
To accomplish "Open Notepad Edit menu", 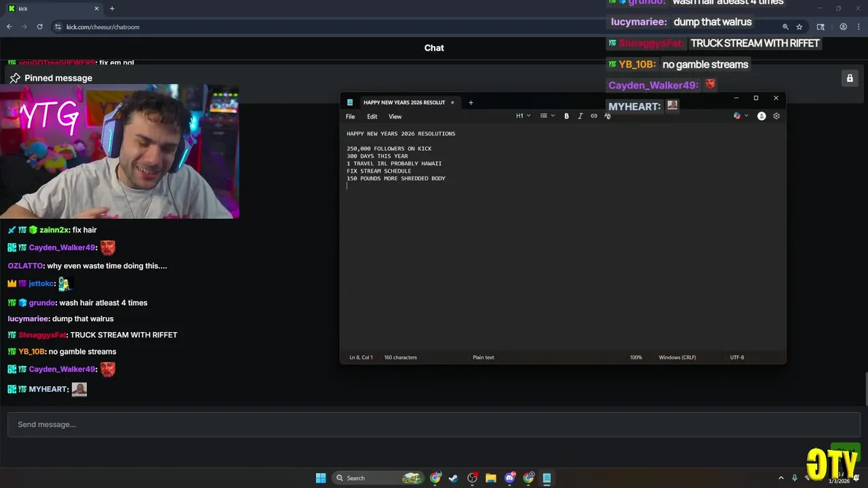I will click(372, 117).
